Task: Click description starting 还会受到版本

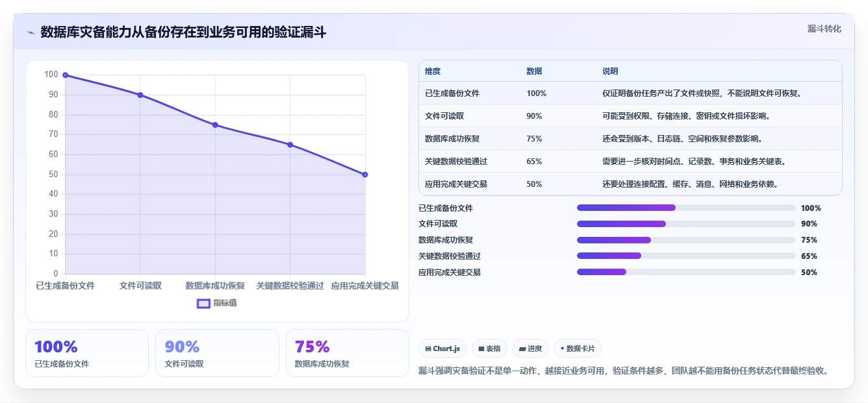Action: [x=682, y=139]
